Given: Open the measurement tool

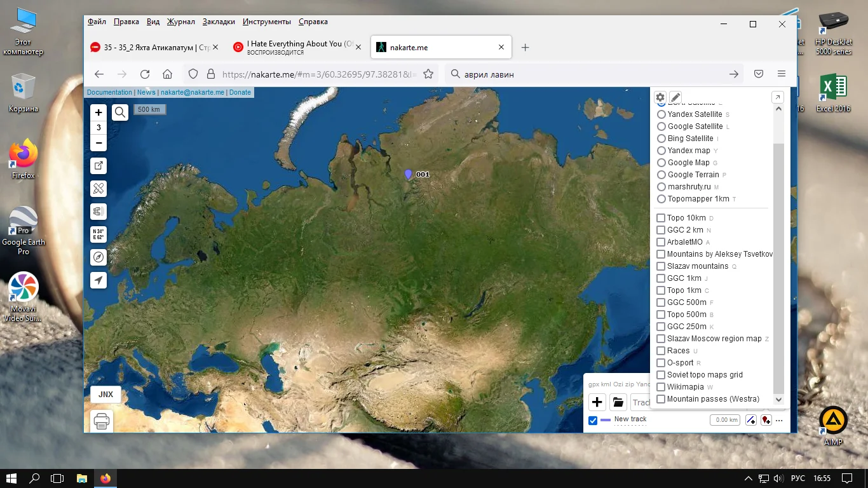Looking at the screenshot, I should tap(98, 188).
